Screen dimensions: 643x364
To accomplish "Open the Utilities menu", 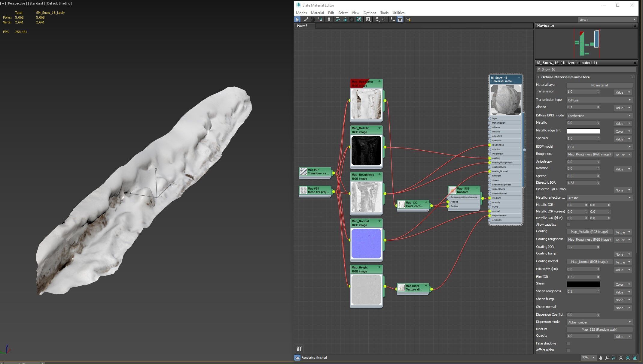I will tap(398, 13).
